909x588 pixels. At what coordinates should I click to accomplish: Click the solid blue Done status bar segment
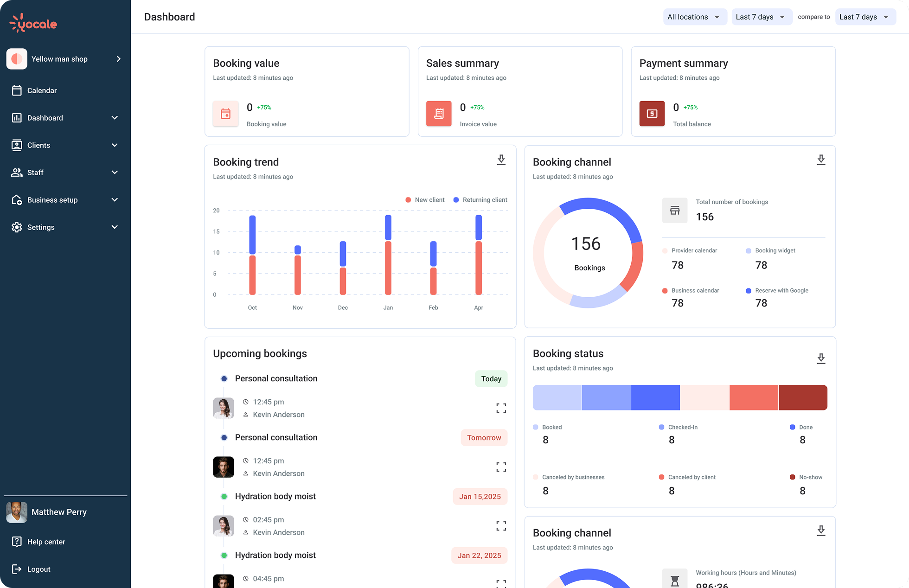pyautogui.click(x=655, y=397)
